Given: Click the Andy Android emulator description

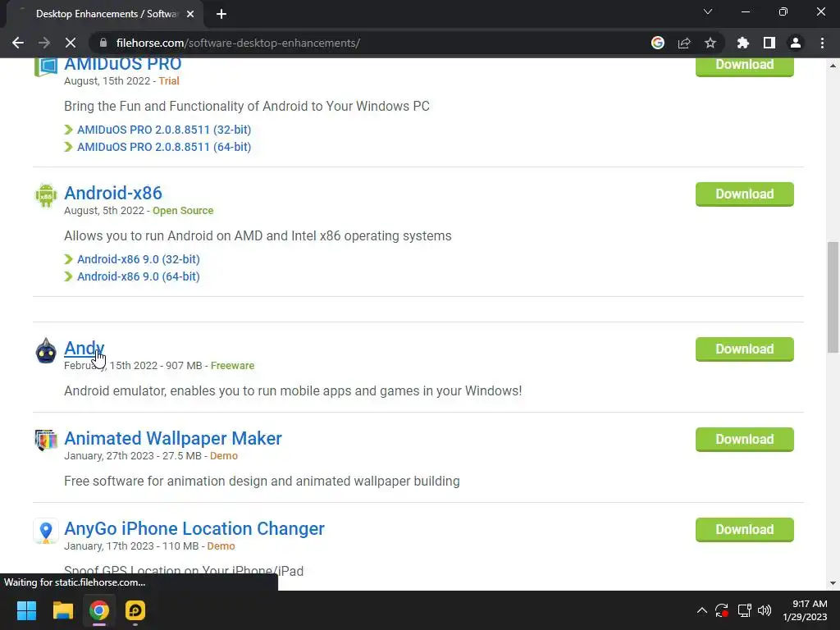Looking at the screenshot, I should click(x=293, y=391).
